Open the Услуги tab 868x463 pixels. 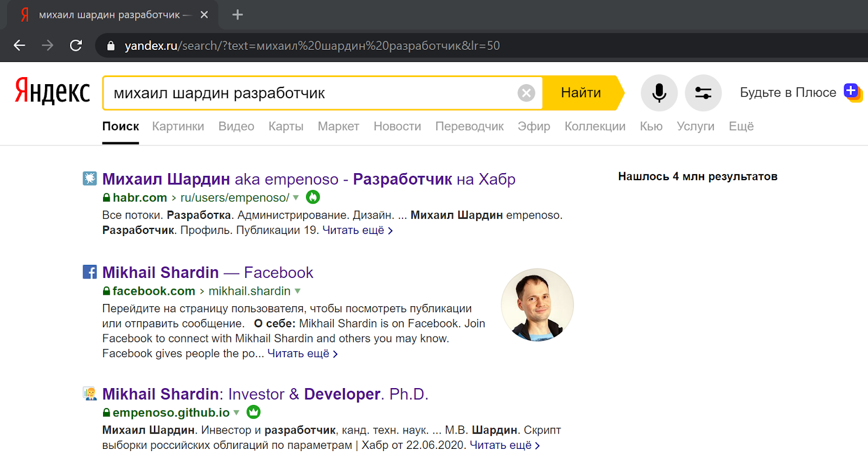(x=695, y=126)
